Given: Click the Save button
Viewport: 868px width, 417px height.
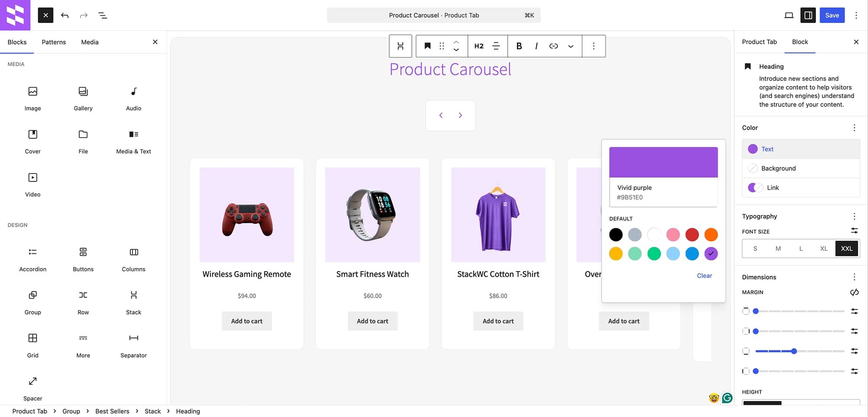Looking at the screenshot, I should 832,15.
